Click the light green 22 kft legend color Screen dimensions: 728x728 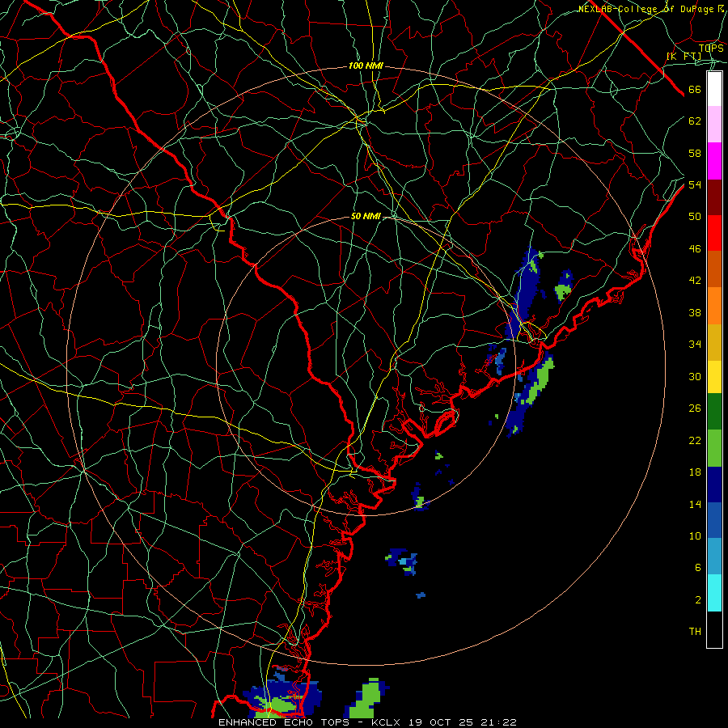[714, 448]
